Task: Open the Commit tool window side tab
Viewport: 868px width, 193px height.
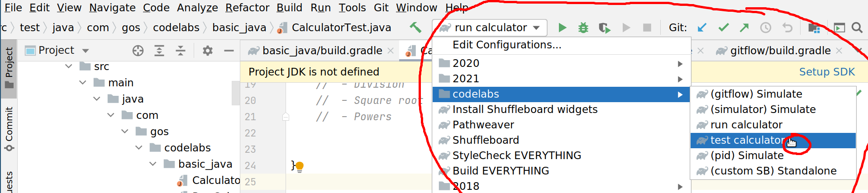Action: [9, 129]
